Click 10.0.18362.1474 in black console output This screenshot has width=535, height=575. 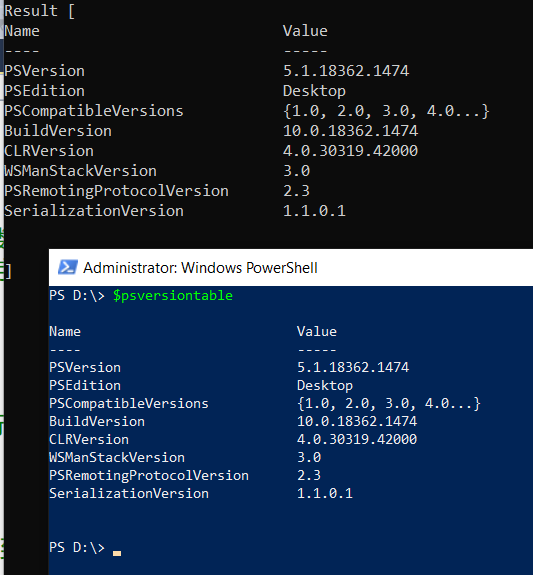click(351, 131)
